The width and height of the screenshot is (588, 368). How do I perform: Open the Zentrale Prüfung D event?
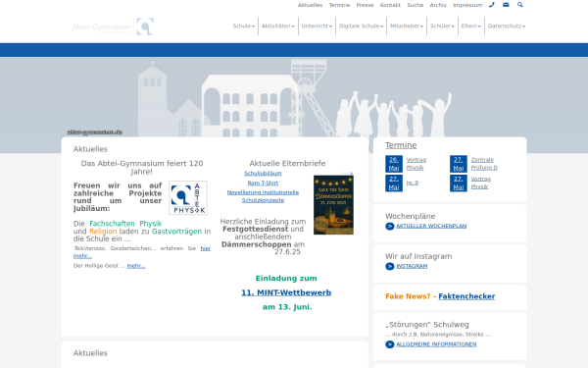(x=484, y=164)
